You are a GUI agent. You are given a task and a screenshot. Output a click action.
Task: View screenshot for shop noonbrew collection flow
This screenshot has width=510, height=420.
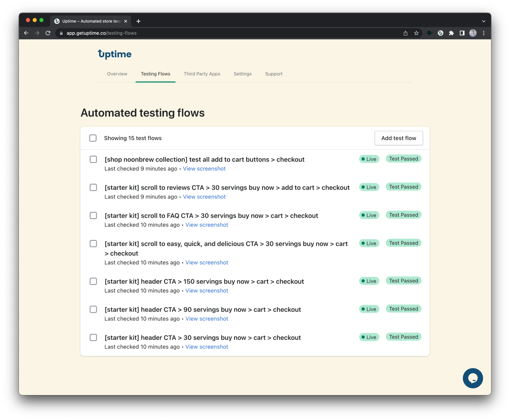204,169
